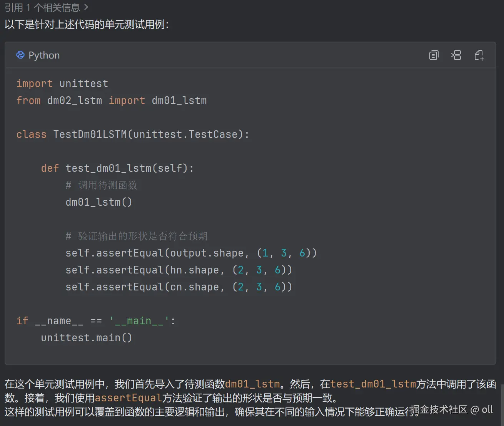This screenshot has width=504, height=426.
Task: Click the '# 验证输出的形状是否符合预期' comment
Action: click(x=137, y=236)
